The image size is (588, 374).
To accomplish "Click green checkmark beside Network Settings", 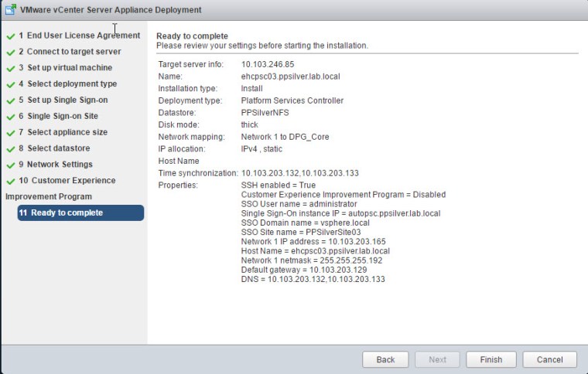I will (11, 165).
